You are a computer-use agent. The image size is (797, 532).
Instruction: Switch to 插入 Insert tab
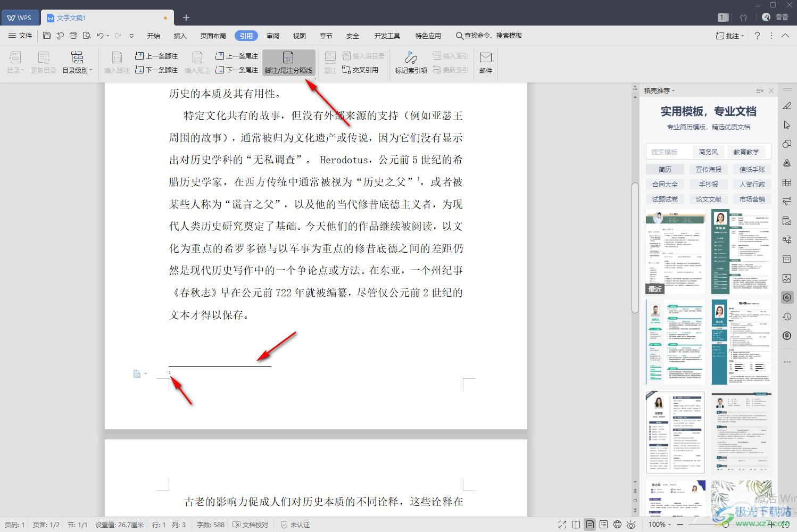tap(180, 36)
